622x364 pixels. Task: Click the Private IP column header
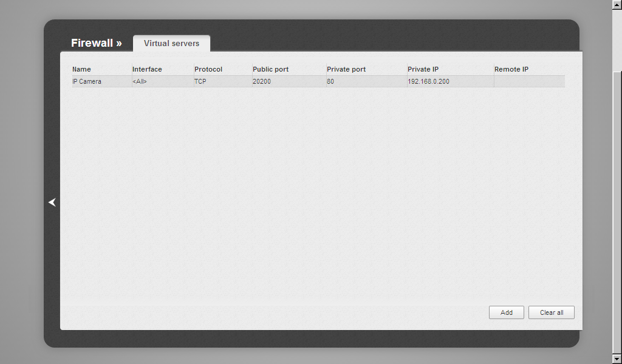coord(423,69)
